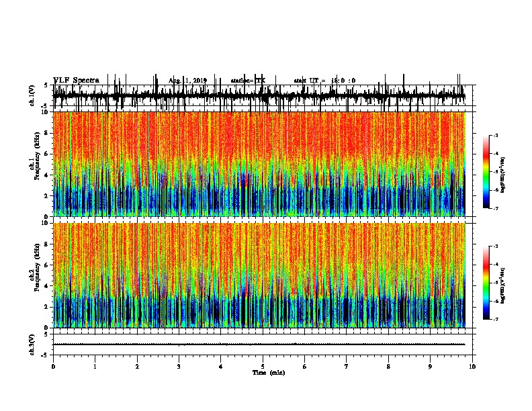Click the flat ch.3 voltage trace

pos(259,345)
